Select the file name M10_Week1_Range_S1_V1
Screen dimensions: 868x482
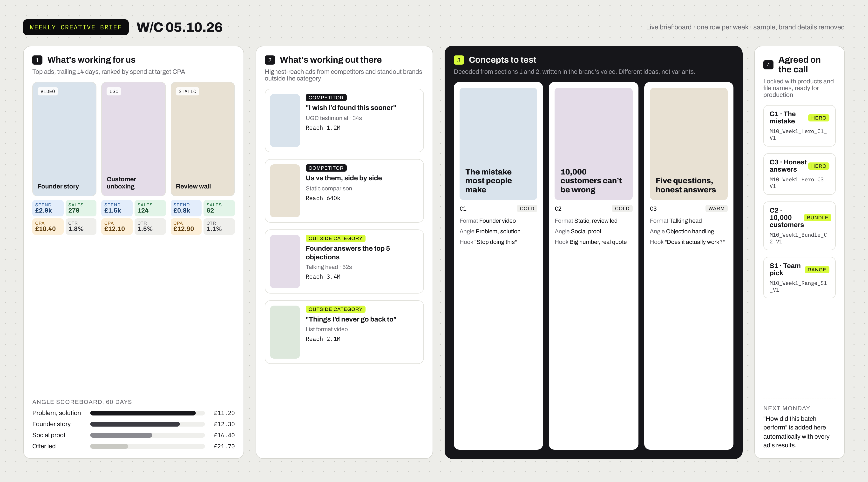tap(798, 287)
